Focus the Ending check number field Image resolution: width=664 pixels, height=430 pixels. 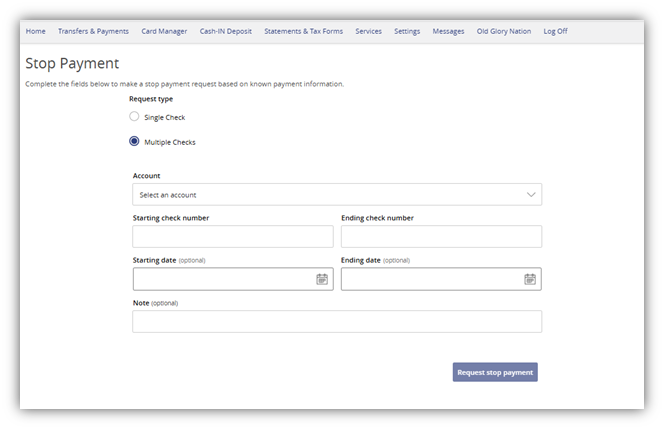click(441, 237)
